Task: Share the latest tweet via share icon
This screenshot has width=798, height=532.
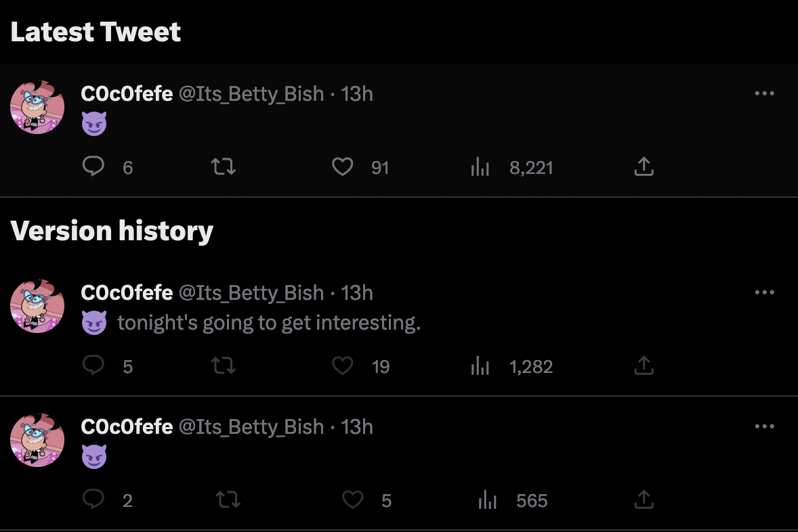Action: click(644, 167)
